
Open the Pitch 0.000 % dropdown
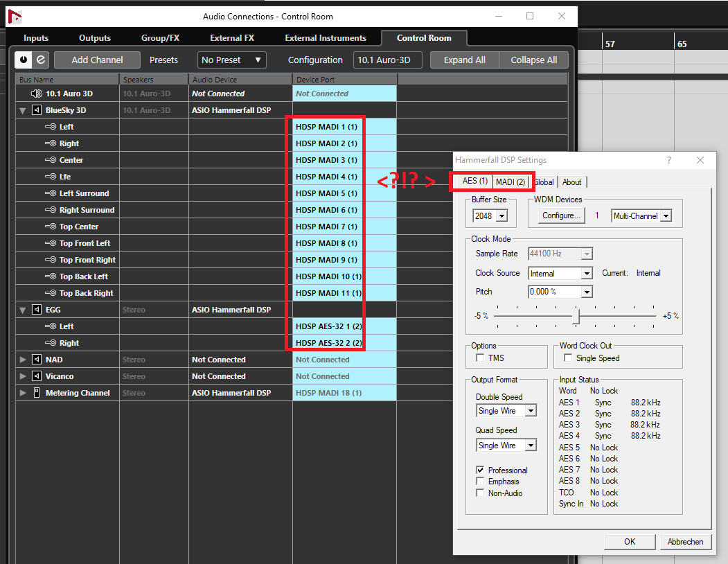click(587, 292)
